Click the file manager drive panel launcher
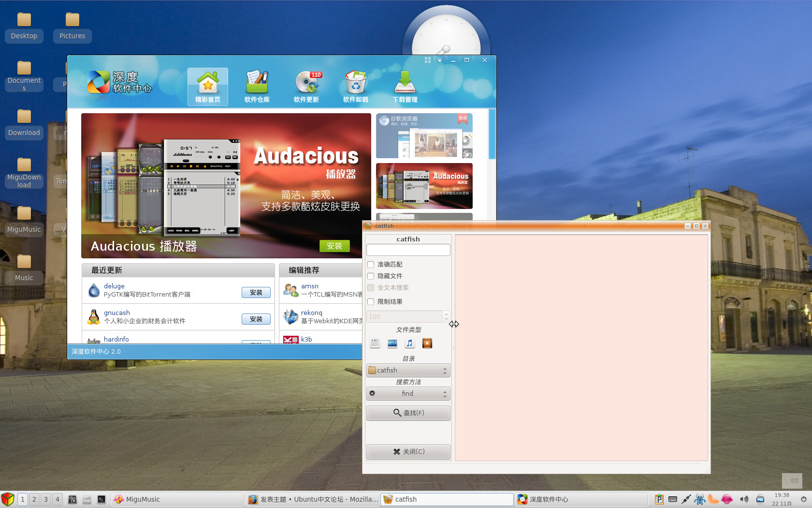812x508 pixels. pyautogui.click(x=87, y=499)
